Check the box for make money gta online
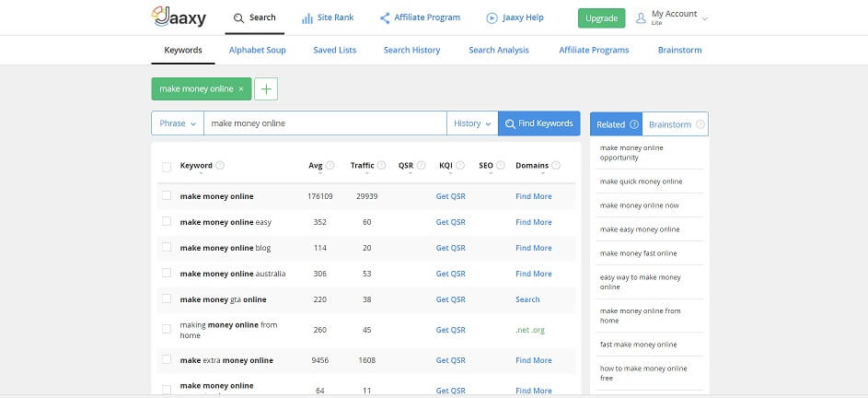Screen dimensions: 868x398 point(167,298)
